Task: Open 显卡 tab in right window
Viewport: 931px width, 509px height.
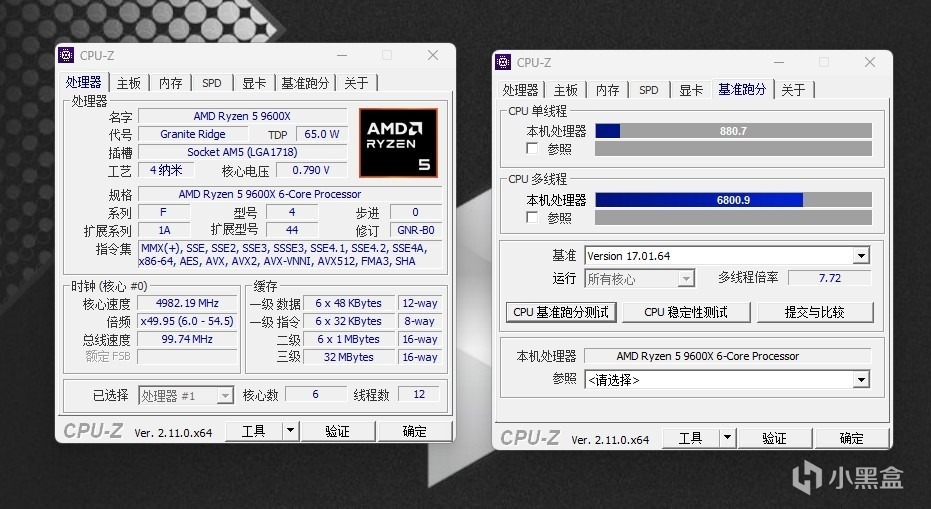Action: (691, 90)
